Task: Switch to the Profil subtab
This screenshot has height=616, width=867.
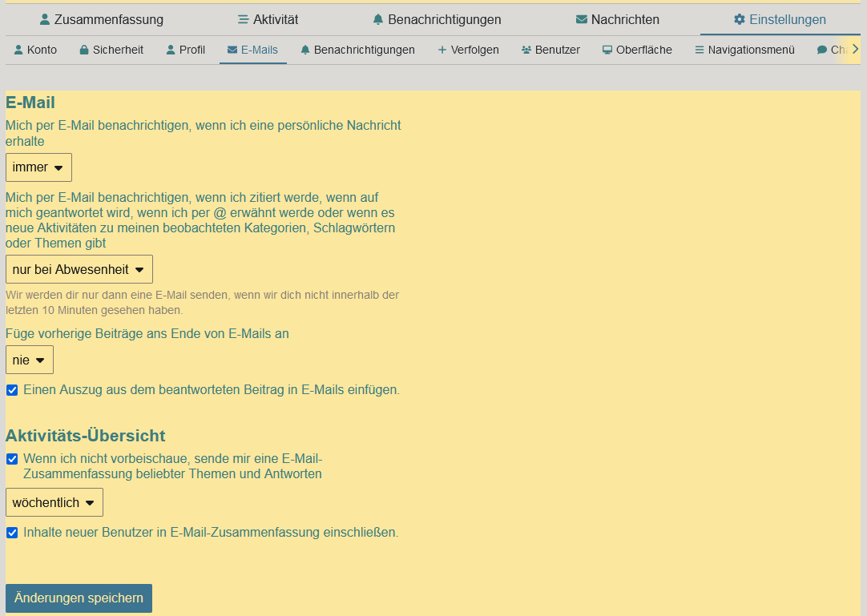Action: (186, 50)
